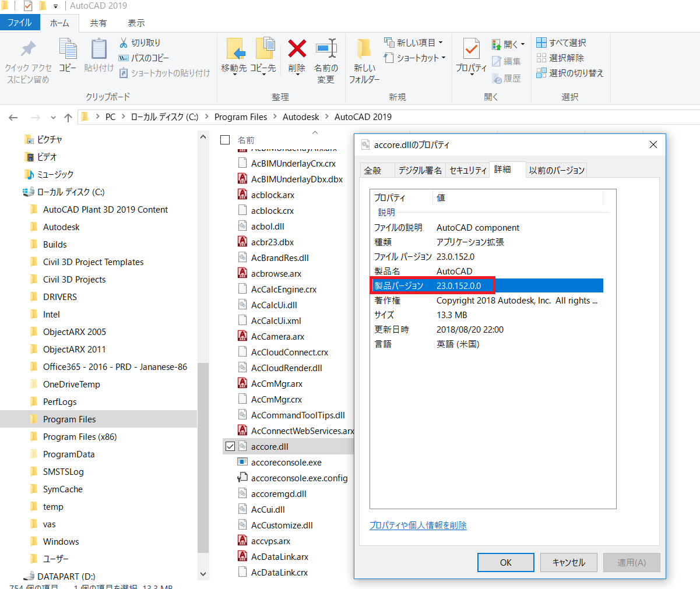700x589 pixels.
Task: Open the File (ファイル) tab
Action: [20, 23]
